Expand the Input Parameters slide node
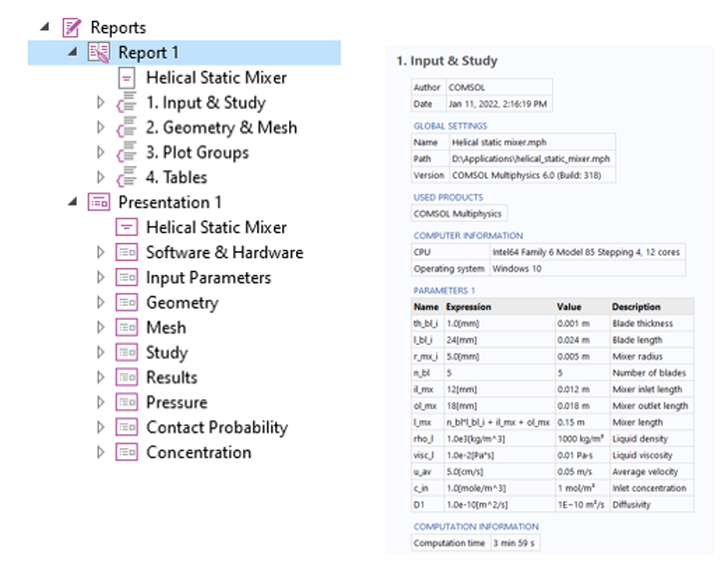The height and width of the screenshot is (563, 720). coord(99,278)
